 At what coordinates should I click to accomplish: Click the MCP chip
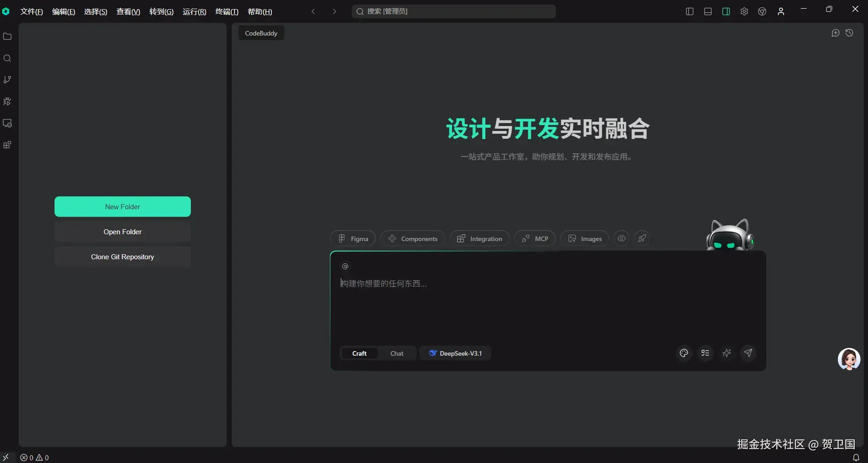[x=535, y=238]
